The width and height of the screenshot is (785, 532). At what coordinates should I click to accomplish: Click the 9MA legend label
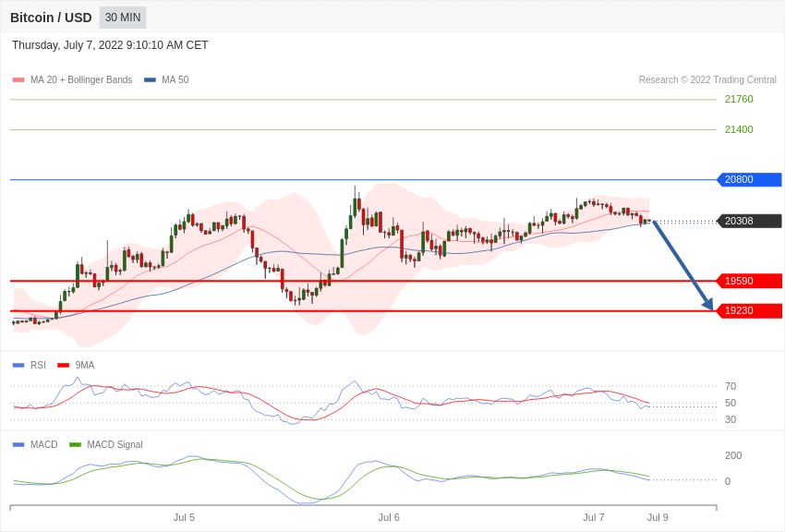click(x=85, y=366)
